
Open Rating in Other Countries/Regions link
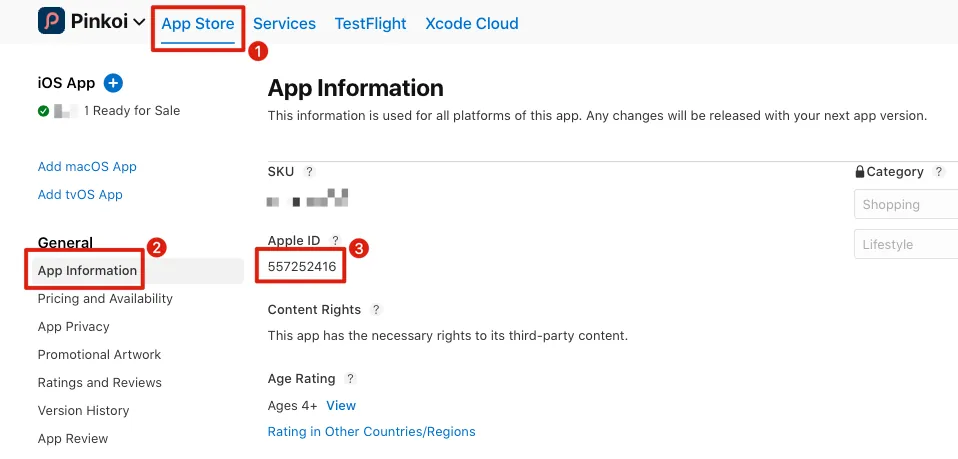(371, 432)
